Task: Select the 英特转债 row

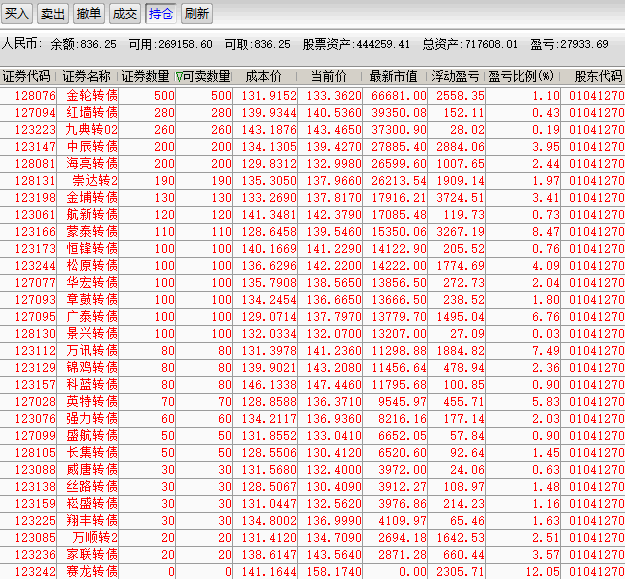Action: (312, 402)
